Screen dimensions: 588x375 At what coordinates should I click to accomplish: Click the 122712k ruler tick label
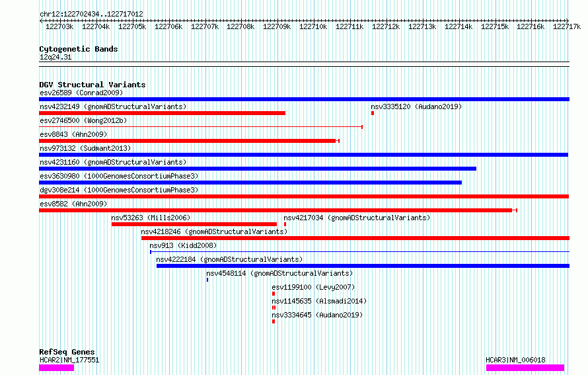point(386,26)
